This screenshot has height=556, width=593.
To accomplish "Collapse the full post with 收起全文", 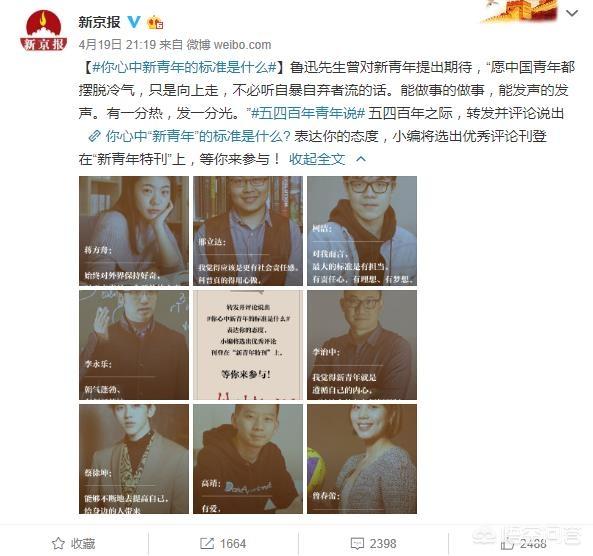I will pyautogui.click(x=317, y=159).
